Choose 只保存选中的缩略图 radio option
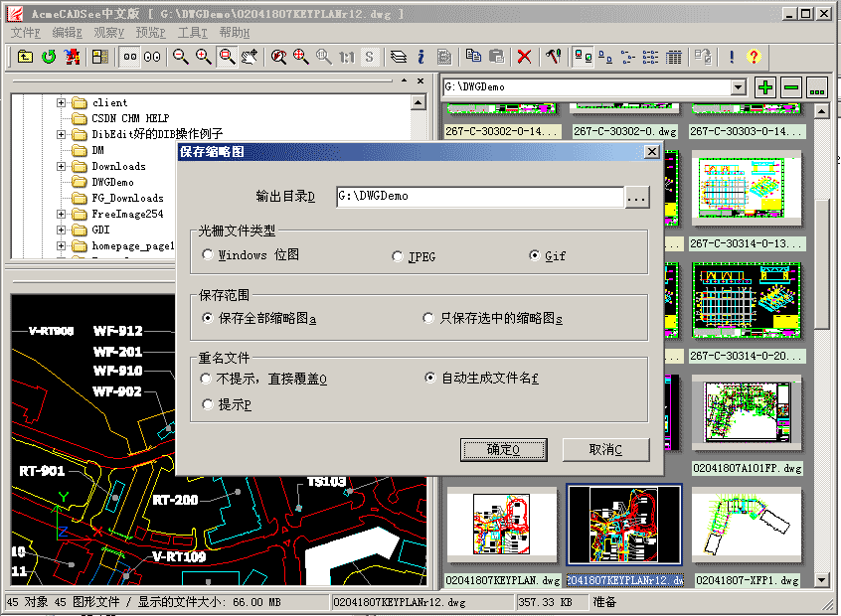 pos(428,318)
